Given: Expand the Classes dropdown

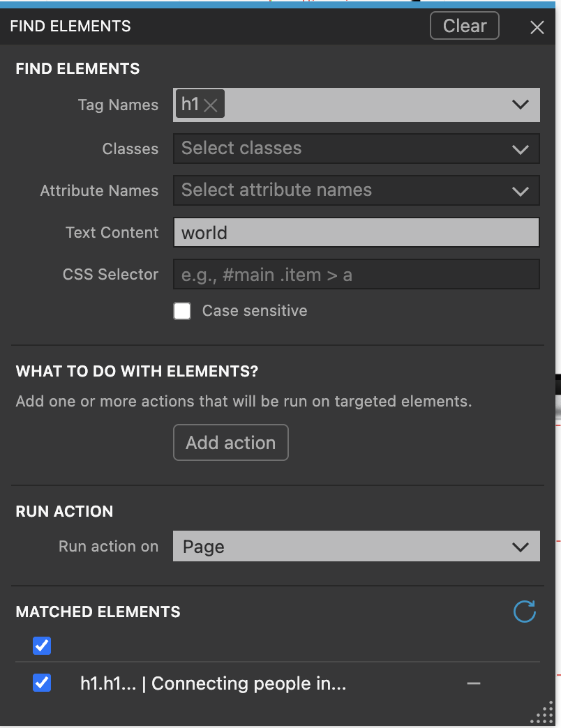Looking at the screenshot, I should point(521,149).
